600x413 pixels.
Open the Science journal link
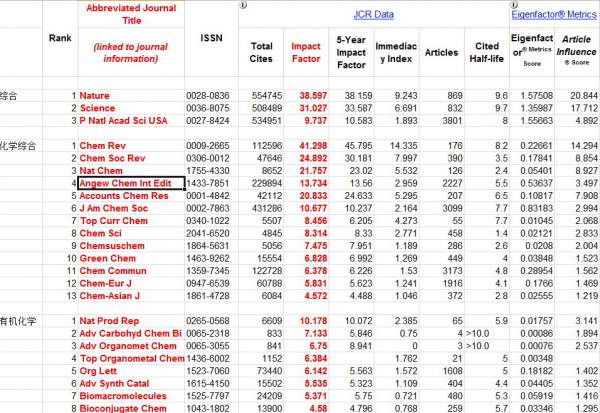pos(97,108)
